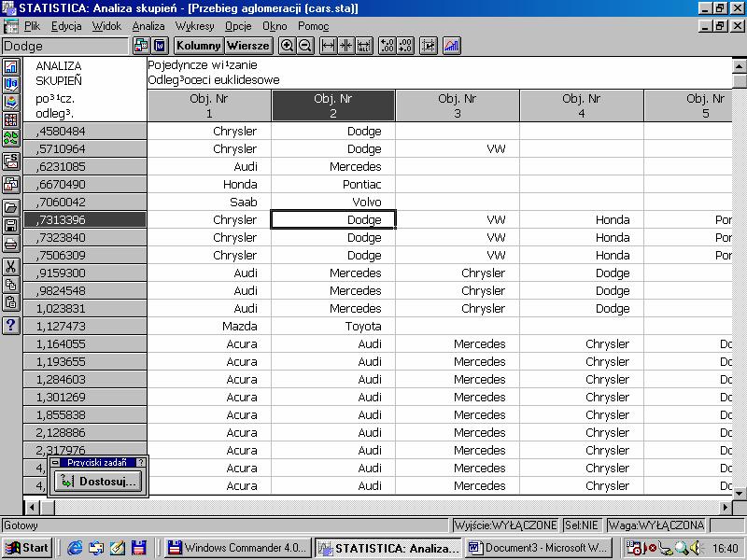Viewport: 747px width, 560px height.
Task: Click the Pontiac cell
Action: click(x=333, y=184)
